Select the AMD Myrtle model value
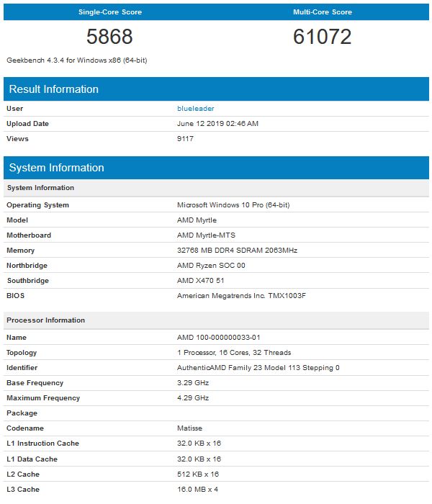The width and height of the screenshot is (432, 504). [197, 220]
